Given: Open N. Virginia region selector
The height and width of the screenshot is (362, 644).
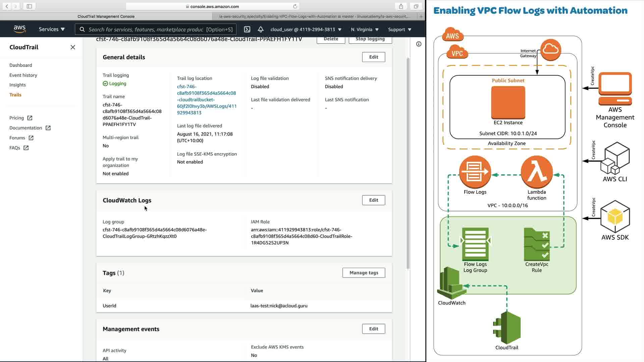Looking at the screenshot, I should [365, 29].
